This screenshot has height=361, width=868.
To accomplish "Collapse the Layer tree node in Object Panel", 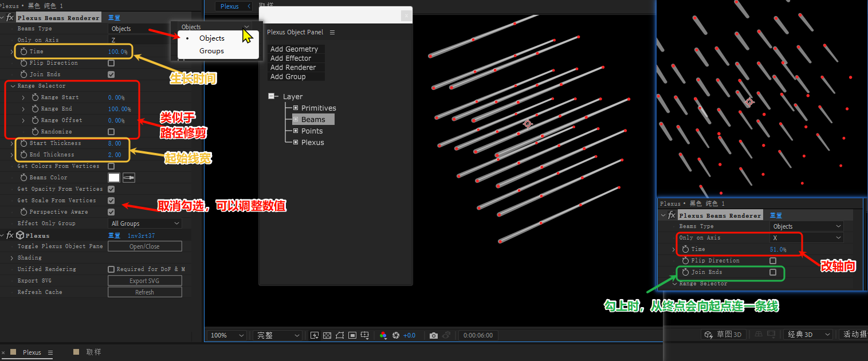I will tap(272, 96).
